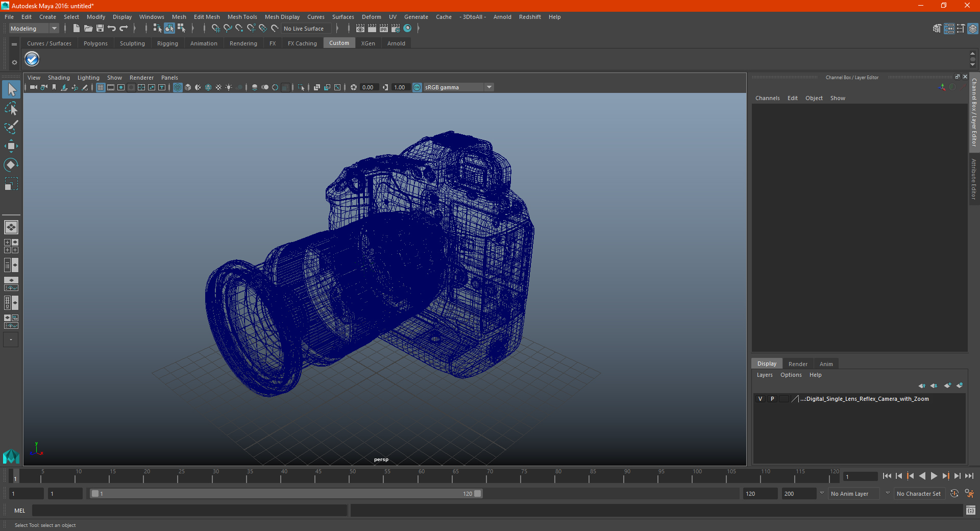Create a new scene
This screenshot has height=531, width=980.
click(76, 29)
